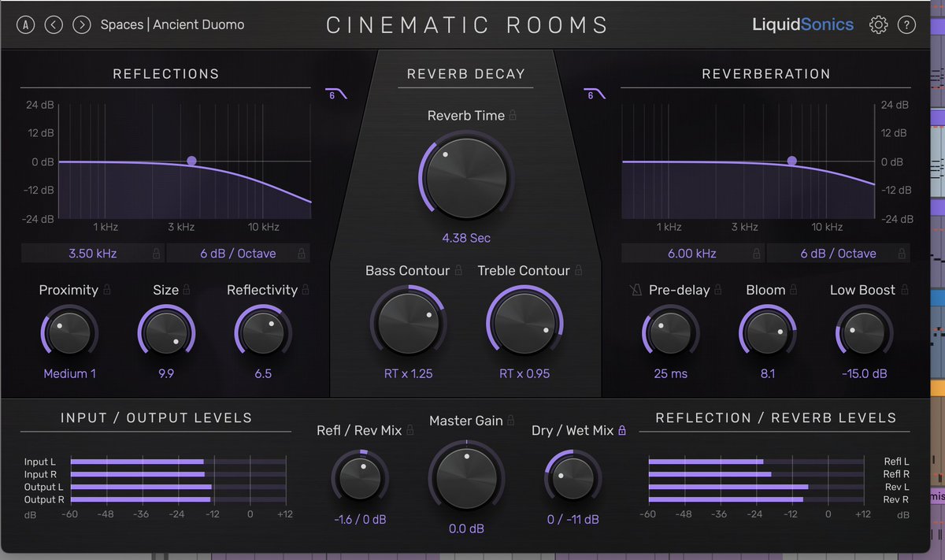Toggle the Size lock icon

187,290
